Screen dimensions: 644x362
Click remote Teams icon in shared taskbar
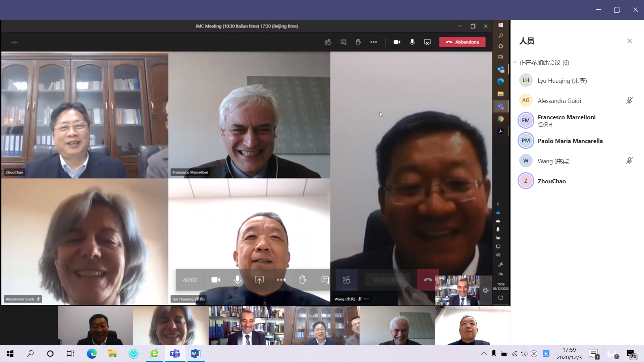tap(501, 107)
